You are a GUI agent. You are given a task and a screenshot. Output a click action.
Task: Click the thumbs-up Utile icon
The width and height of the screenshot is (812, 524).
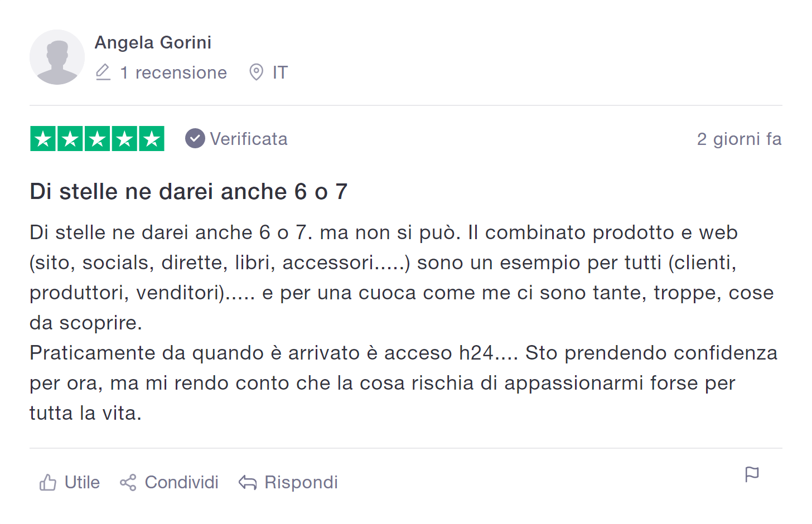(x=48, y=482)
